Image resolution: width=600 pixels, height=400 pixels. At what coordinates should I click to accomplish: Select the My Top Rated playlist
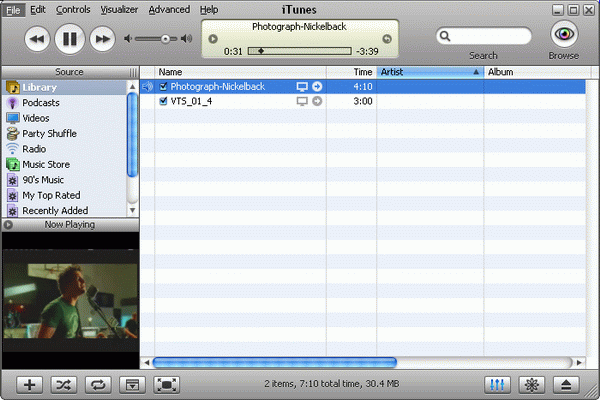[64, 195]
